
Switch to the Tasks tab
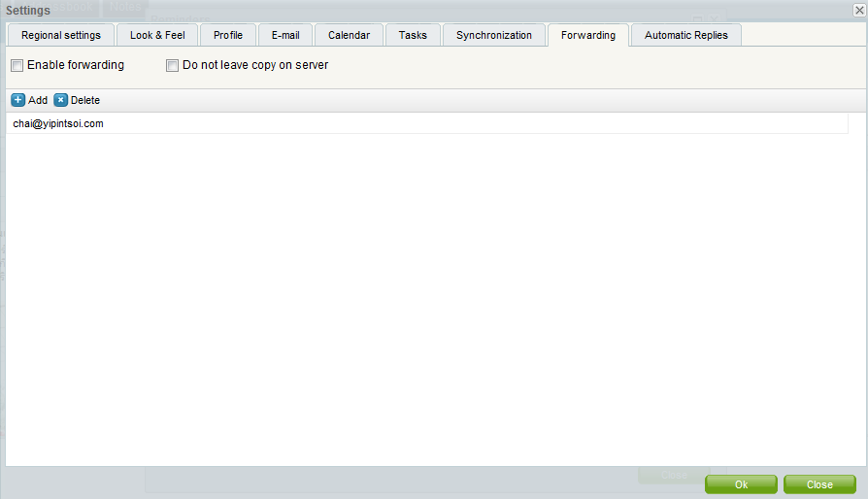click(413, 35)
